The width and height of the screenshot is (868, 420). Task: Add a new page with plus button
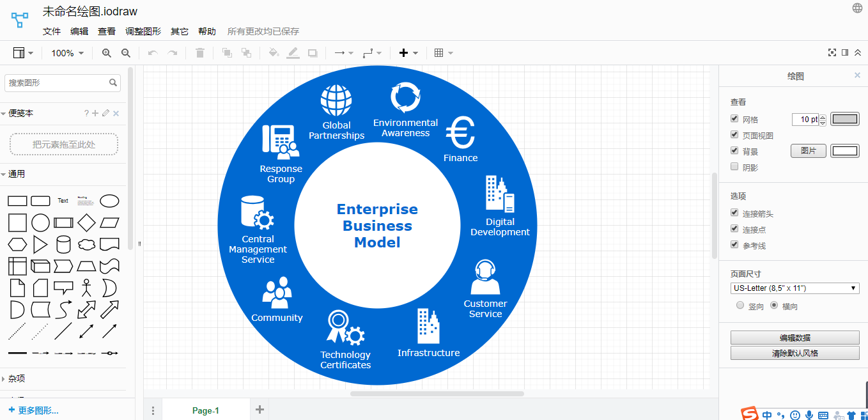tap(260, 410)
